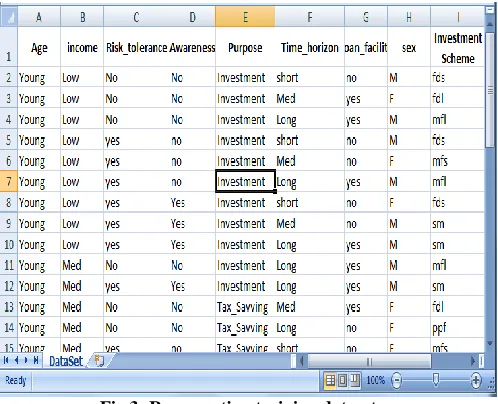Select row 13 header

click(x=9, y=307)
